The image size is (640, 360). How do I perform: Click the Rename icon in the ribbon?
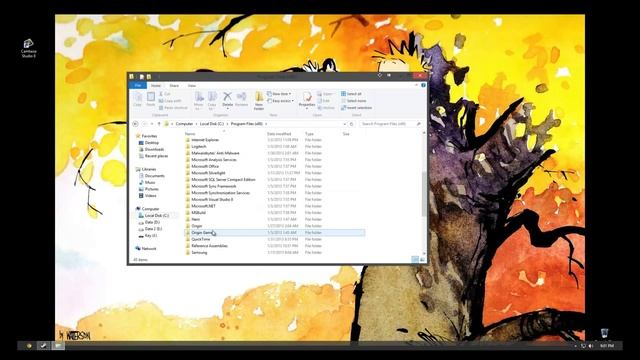[241, 99]
